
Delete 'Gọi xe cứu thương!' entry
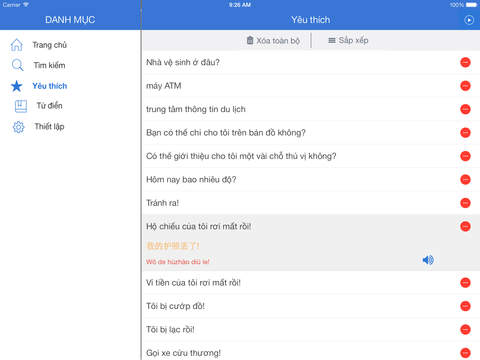coord(465,353)
